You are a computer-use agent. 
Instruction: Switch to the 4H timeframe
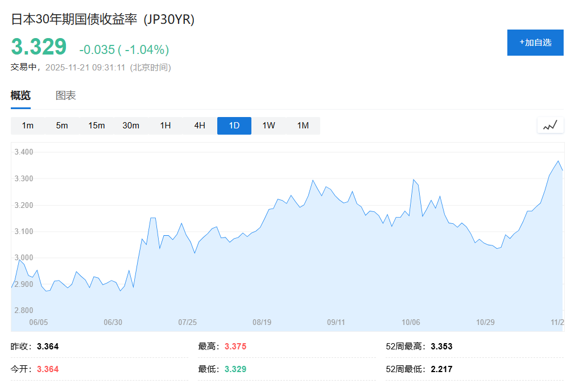[x=199, y=126]
